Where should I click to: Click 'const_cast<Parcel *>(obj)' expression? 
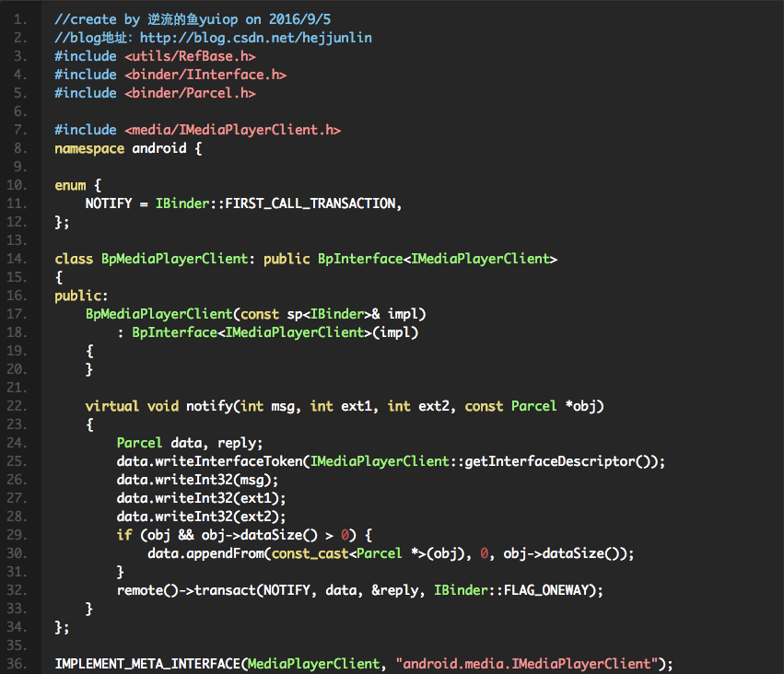pos(368,553)
